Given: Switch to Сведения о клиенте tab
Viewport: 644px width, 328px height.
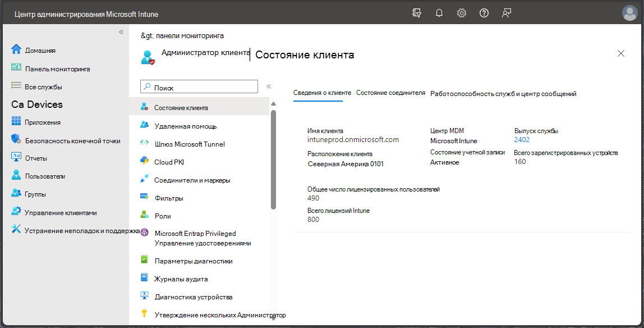Looking at the screenshot, I should pos(323,93).
